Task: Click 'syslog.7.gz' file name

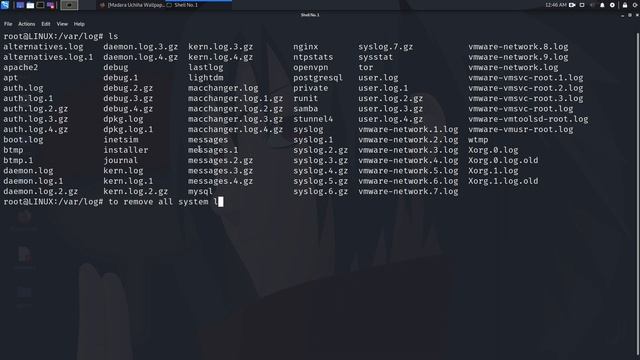Action: click(x=386, y=47)
